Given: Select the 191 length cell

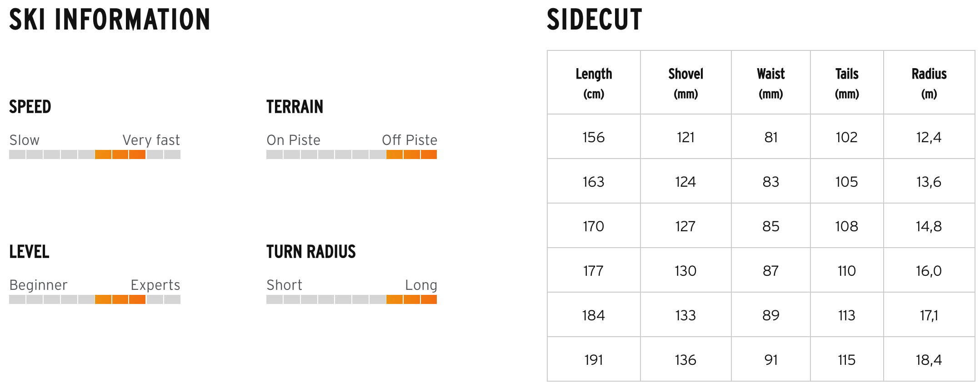Looking at the screenshot, I should (x=594, y=360).
